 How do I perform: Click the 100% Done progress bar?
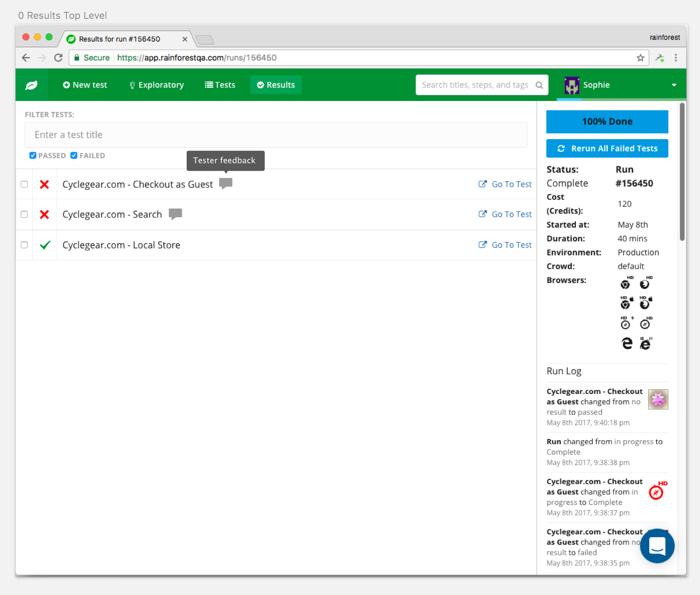point(607,122)
